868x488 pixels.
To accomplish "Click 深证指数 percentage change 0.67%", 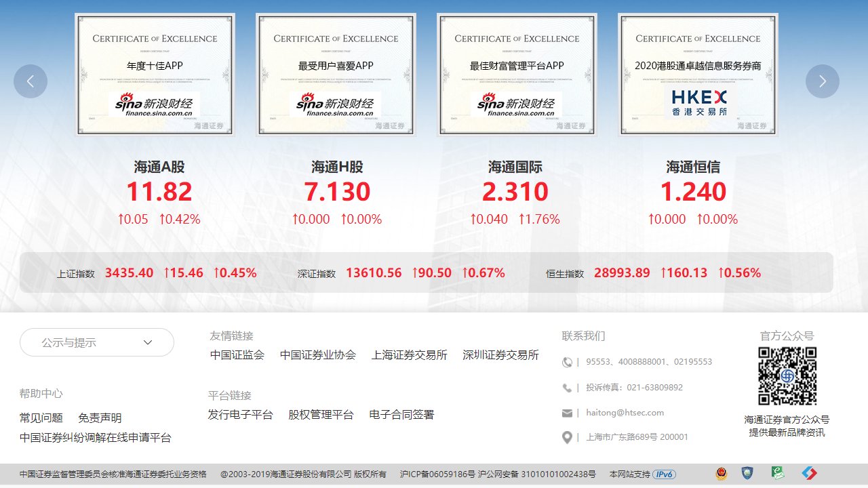I will point(484,273).
